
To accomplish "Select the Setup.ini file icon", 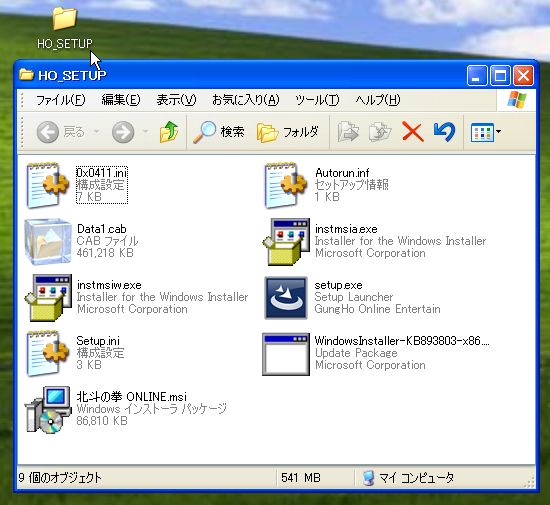I will (48, 354).
